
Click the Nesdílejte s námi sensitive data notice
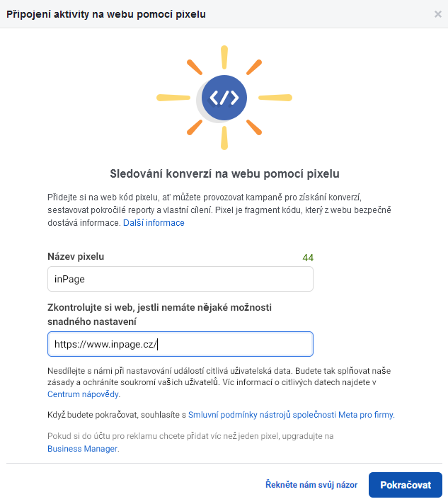pos(219,382)
